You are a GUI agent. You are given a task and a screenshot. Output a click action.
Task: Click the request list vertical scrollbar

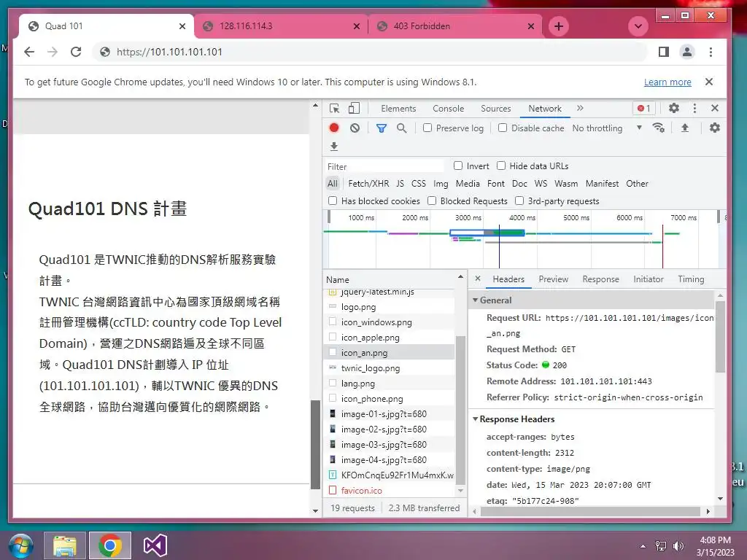pyautogui.click(x=460, y=410)
